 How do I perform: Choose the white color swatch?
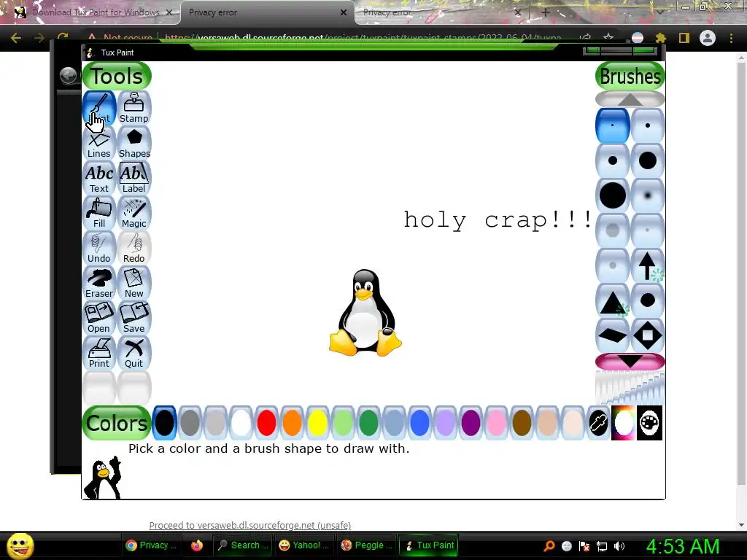(x=241, y=423)
